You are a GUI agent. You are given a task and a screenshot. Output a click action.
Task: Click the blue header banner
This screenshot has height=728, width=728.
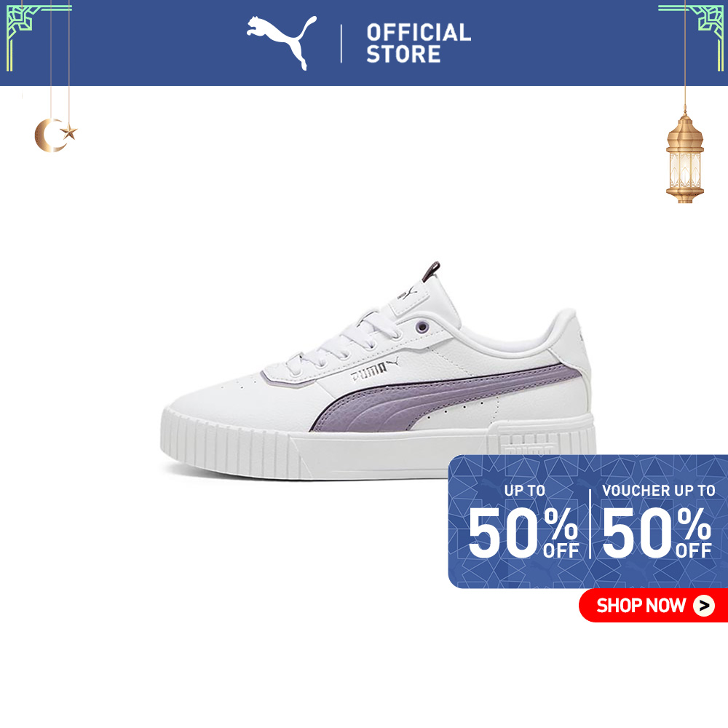point(364,43)
